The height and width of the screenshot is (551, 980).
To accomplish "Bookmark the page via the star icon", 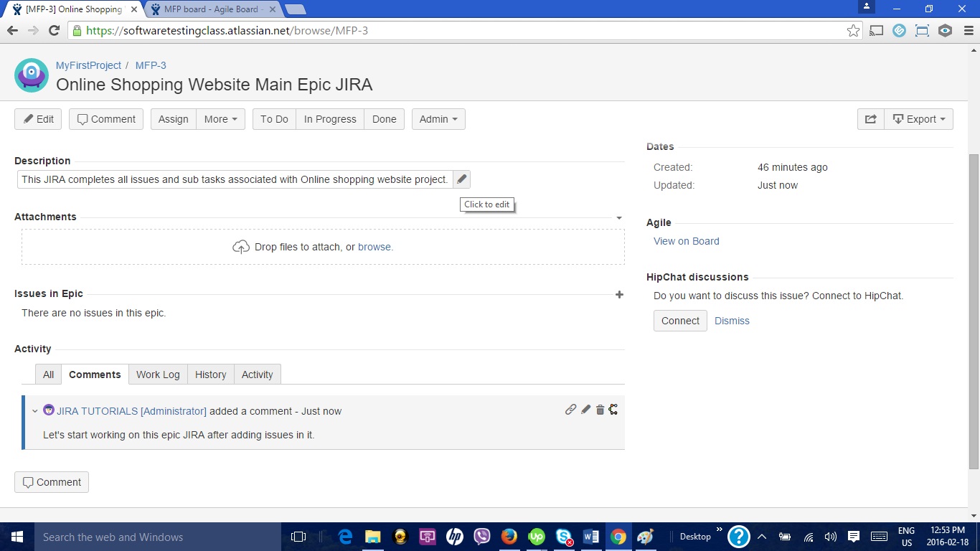I will coord(853,30).
